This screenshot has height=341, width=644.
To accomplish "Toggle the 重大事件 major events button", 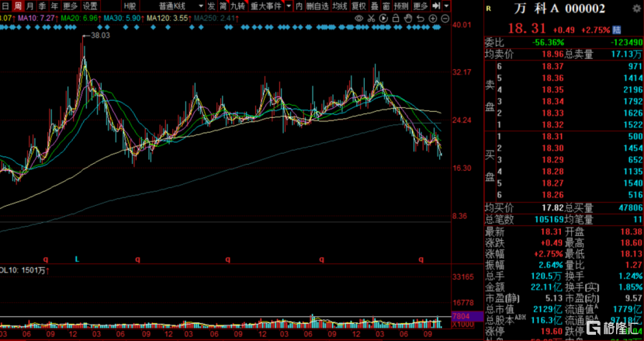I will (x=267, y=5).
